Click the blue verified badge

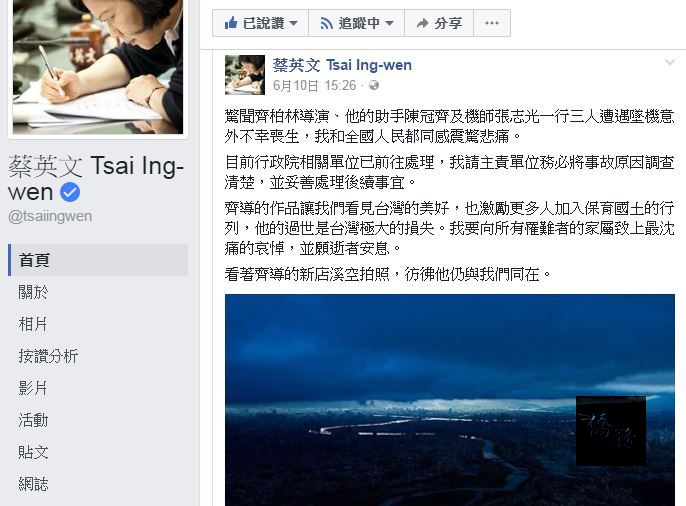pyautogui.click(x=70, y=192)
